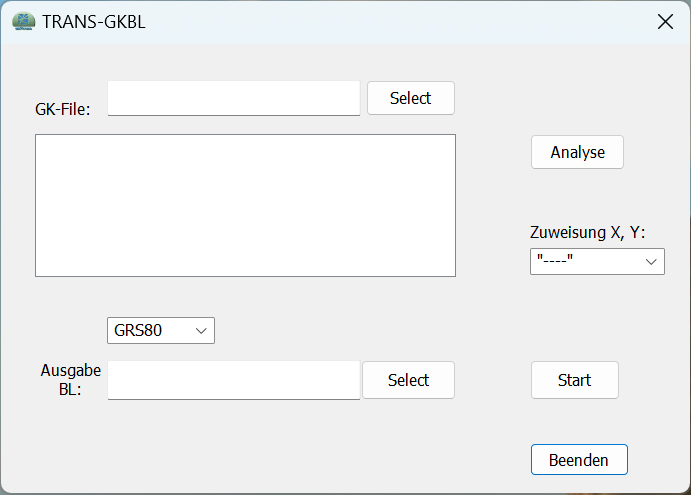
Task: Focus the Ausgabe BL output path field
Action: 234,380
